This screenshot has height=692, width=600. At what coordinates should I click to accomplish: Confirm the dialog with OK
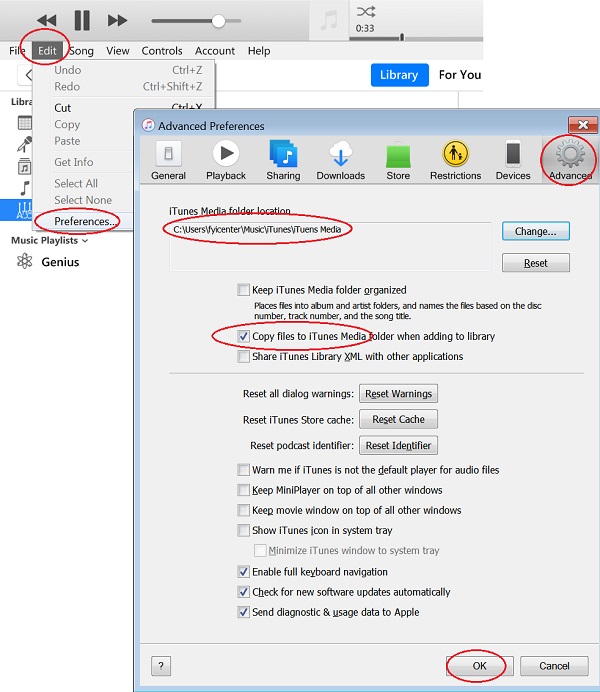pos(480,666)
